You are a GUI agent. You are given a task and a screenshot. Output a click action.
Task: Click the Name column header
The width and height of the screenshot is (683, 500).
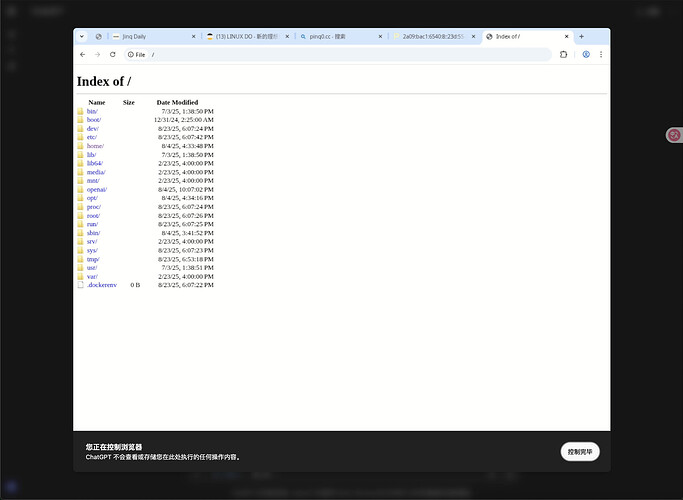[97, 102]
